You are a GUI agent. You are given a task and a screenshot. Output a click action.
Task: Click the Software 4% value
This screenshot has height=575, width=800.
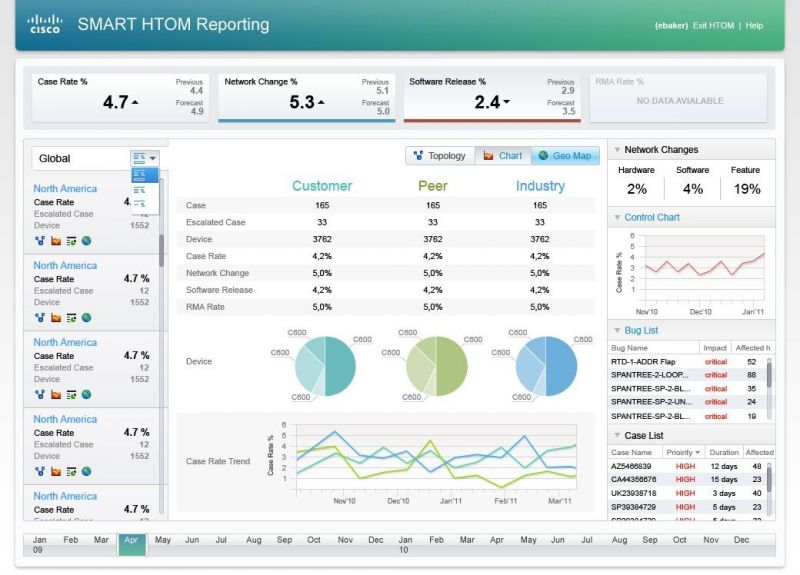(x=693, y=189)
